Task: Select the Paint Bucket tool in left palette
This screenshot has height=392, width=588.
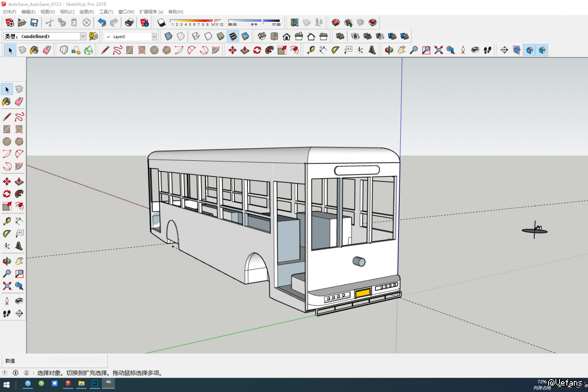Action: [x=7, y=102]
